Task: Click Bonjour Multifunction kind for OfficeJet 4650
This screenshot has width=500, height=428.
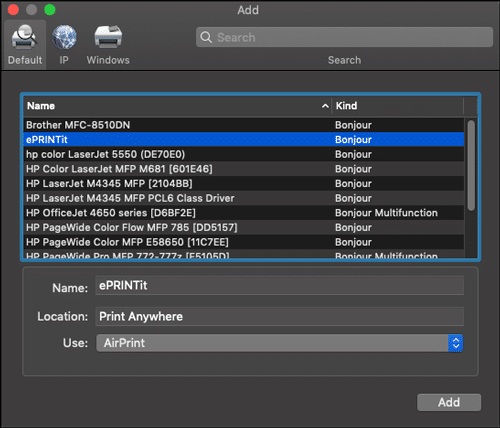Action: (386, 213)
